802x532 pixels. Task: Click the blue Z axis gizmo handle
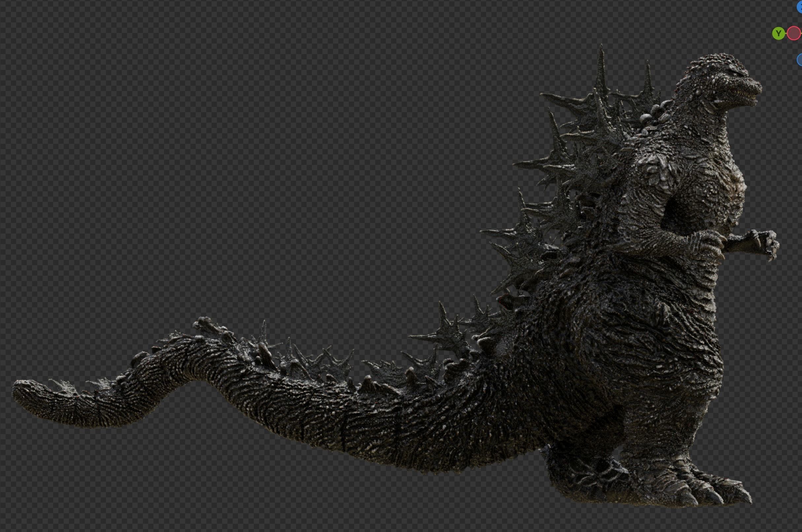(800, 7)
